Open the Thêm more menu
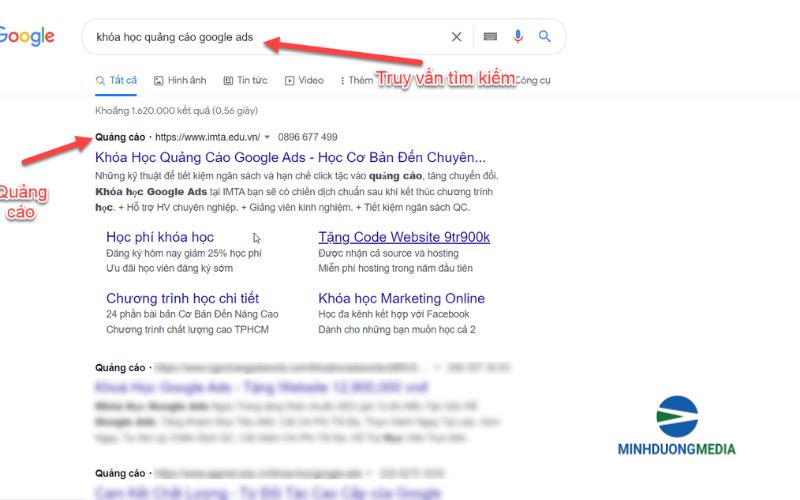 point(357,80)
